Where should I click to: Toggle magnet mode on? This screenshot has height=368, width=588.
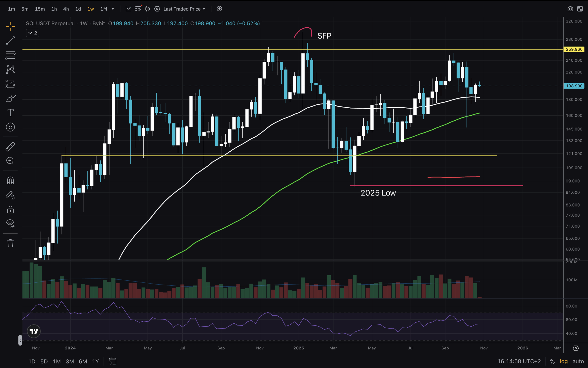click(x=10, y=181)
